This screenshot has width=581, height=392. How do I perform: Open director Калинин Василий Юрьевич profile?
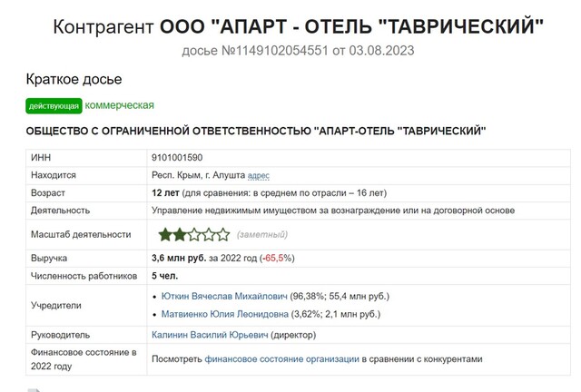coord(210,336)
